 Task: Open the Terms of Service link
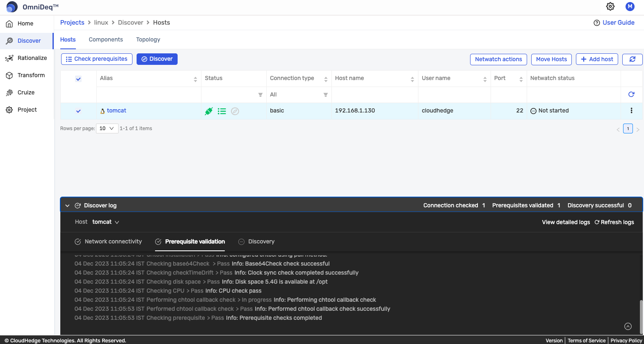(x=587, y=341)
